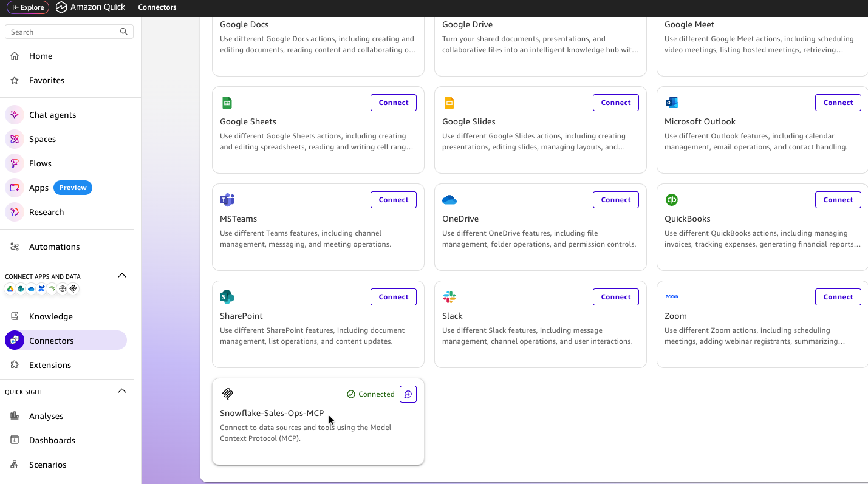
Task: Click the Slack logo icon
Action: [x=449, y=297]
